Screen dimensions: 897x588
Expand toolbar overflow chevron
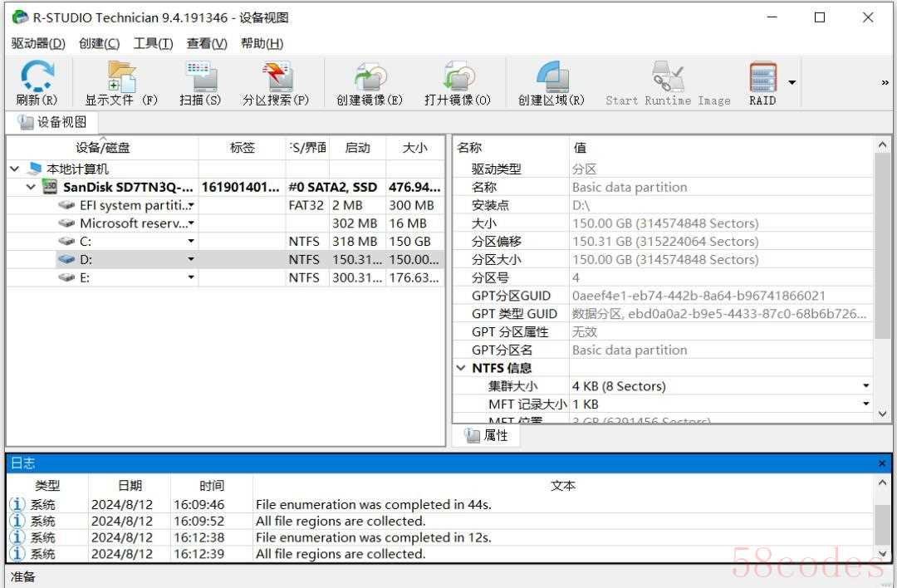click(885, 82)
